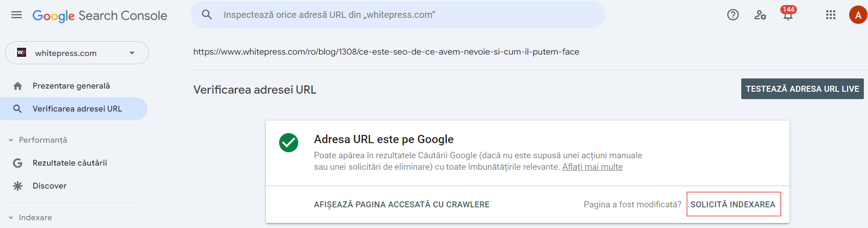Click AFIȘEAZĂ PAGINA ACCESATĂ CU CRAWLERE
868x228 pixels.
(x=401, y=205)
